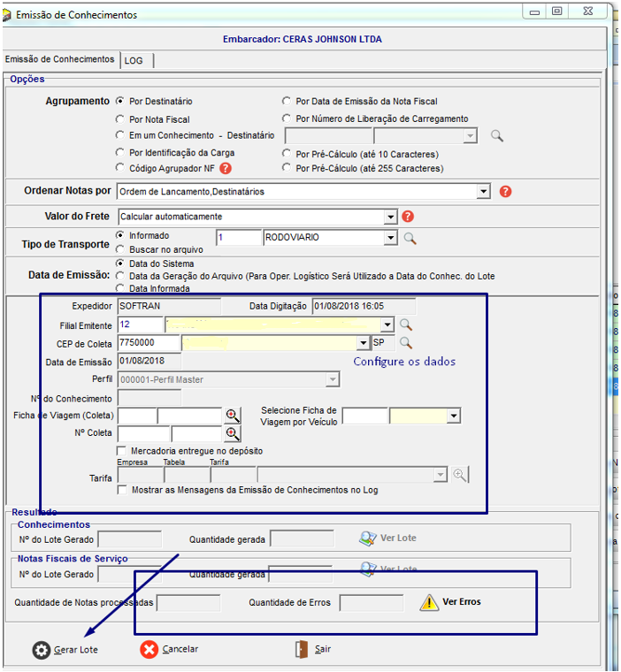621x672 pixels.
Task: Click Sair button label
Action: pyautogui.click(x=323, y=649)
